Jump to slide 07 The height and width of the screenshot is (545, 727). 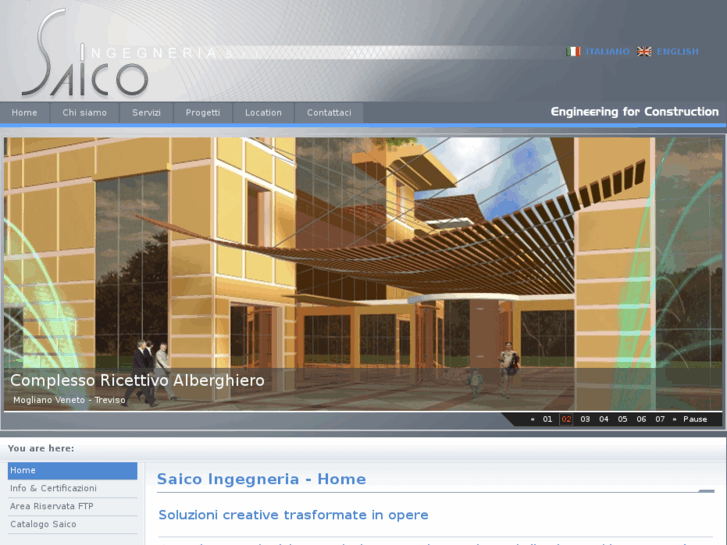660,419
